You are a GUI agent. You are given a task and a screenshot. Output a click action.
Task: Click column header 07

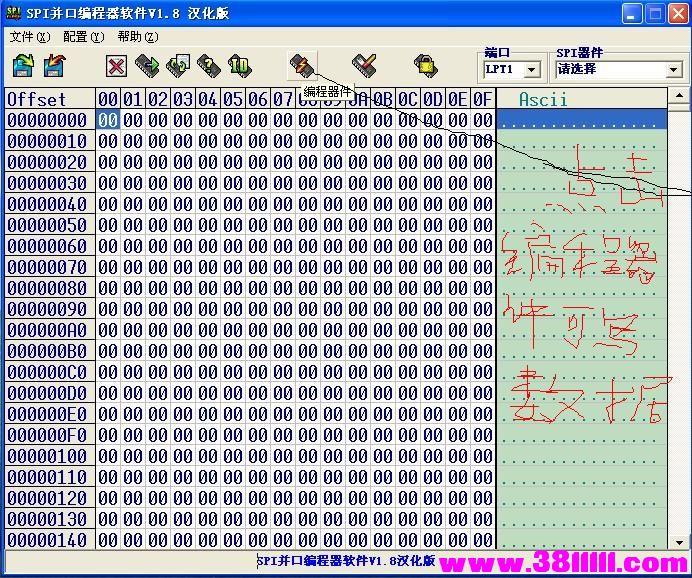283,99
